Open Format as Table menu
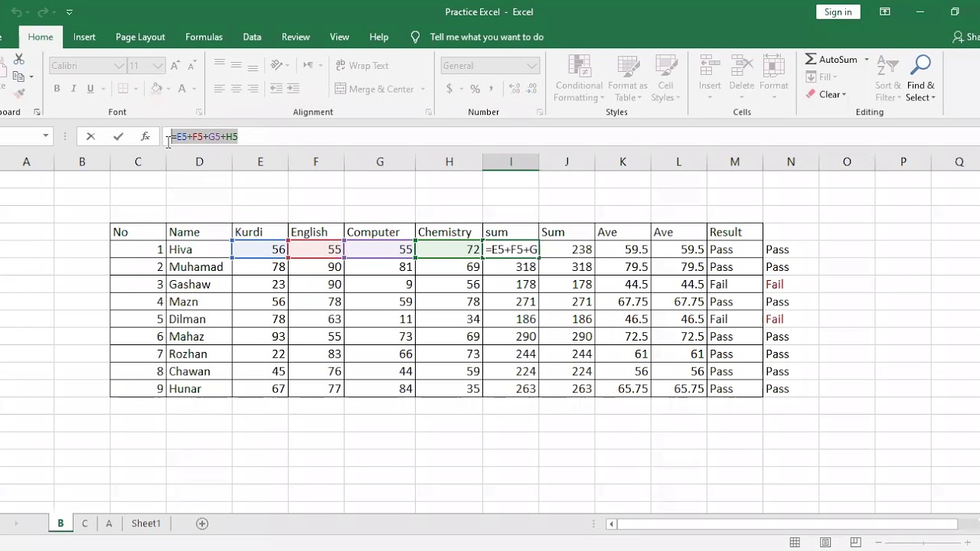Image resolution: width=980 pixels, height=551 pixels. click(x=627, y=78)
